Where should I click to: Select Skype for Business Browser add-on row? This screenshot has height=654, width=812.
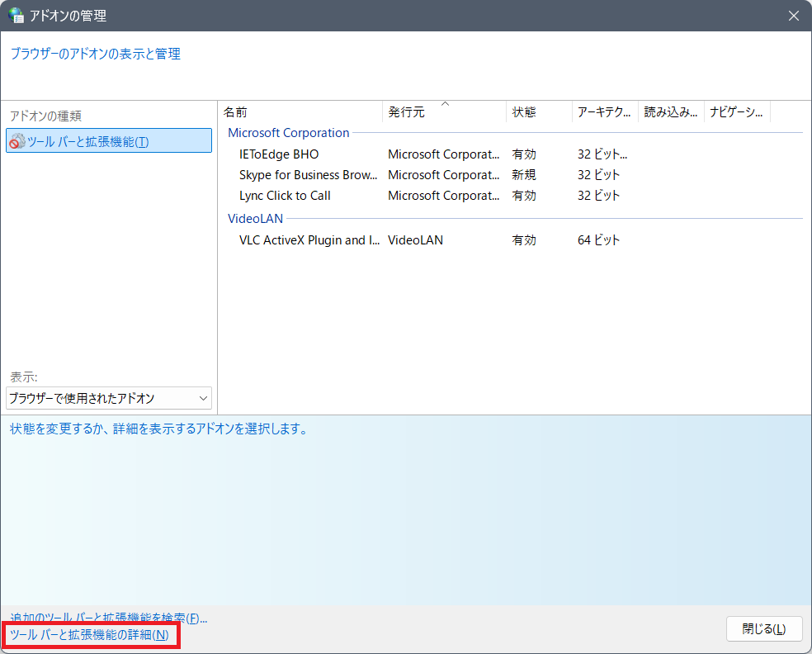(x=308, y=175)
